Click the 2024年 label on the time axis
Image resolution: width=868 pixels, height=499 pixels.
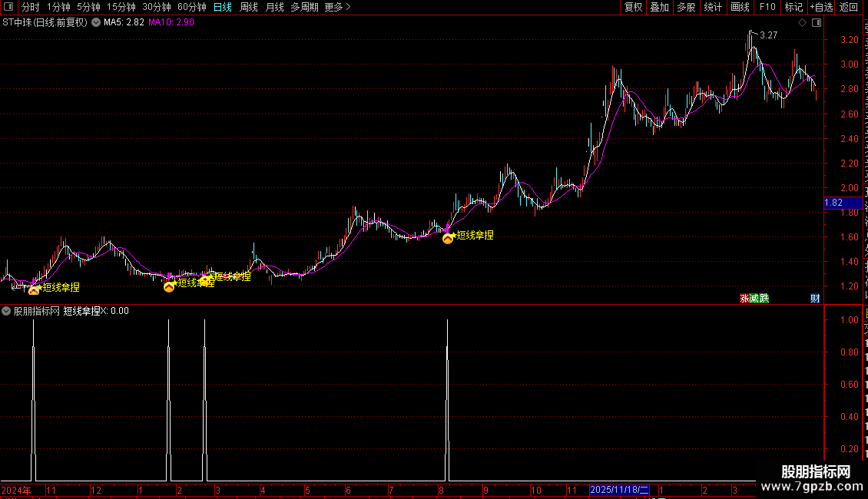pos(16,490)
